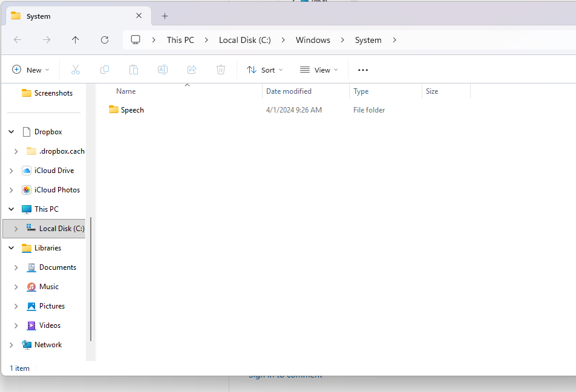Click the Rename icon in toolbar
The image size is (576, 392).
[163, 70]
